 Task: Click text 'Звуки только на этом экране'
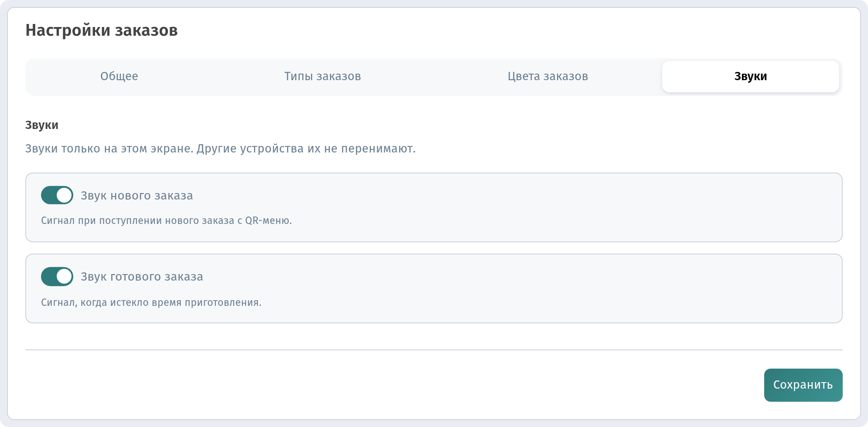(109, 149)
